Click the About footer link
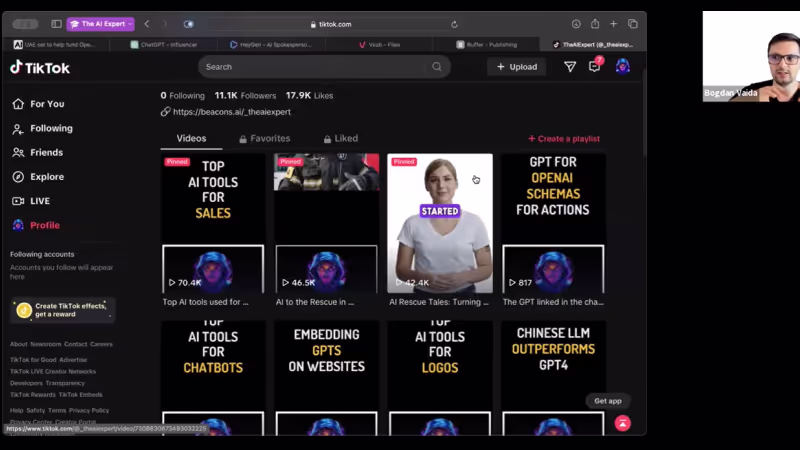The height and width of the screenshot is (450, 800). click(18, 344)
